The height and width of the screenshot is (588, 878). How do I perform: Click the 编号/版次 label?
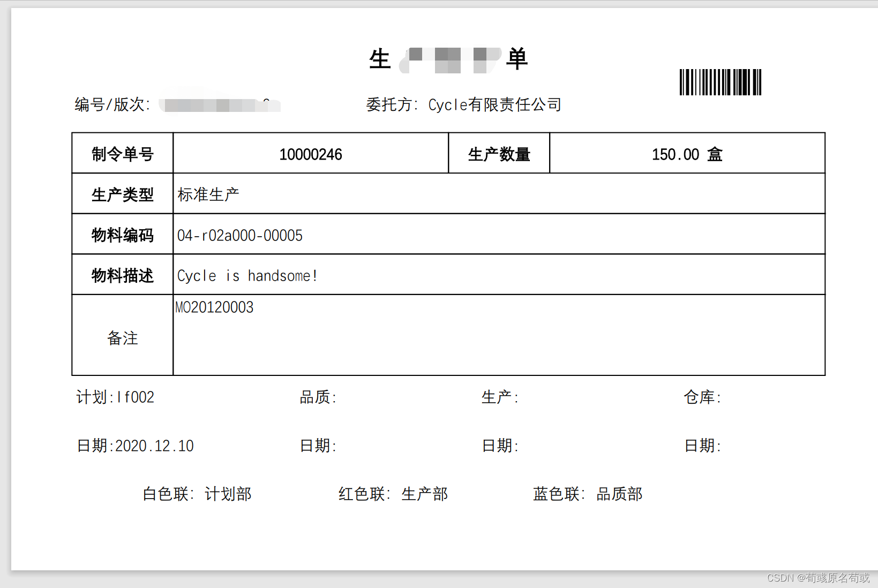click(112, 104)
